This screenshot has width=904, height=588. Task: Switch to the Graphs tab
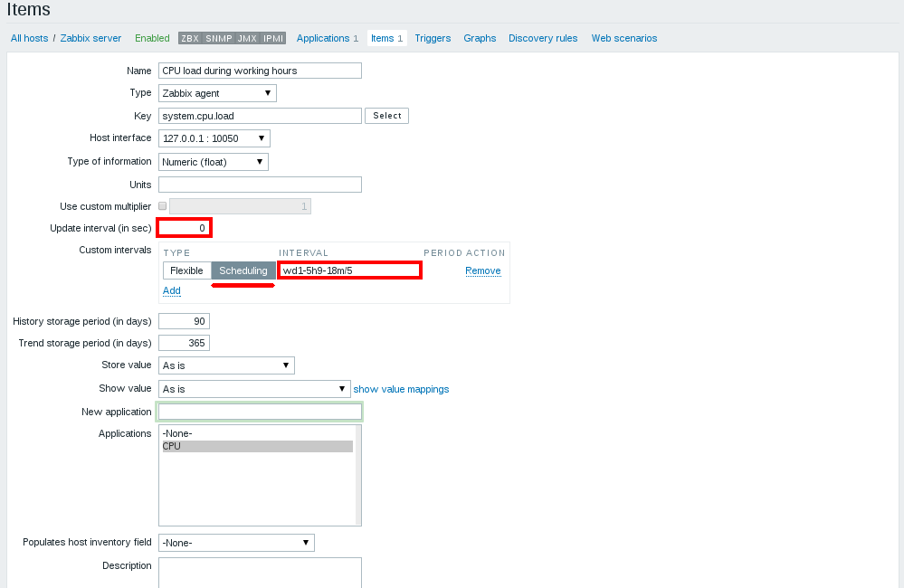pos(480,38)
